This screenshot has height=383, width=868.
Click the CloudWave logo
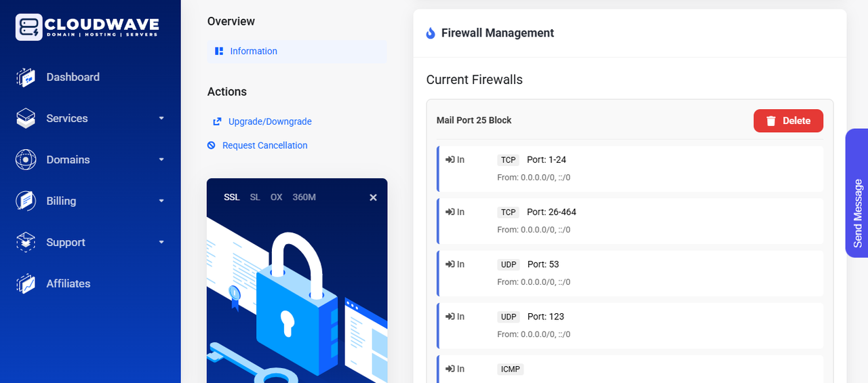[x=87, y=27]
